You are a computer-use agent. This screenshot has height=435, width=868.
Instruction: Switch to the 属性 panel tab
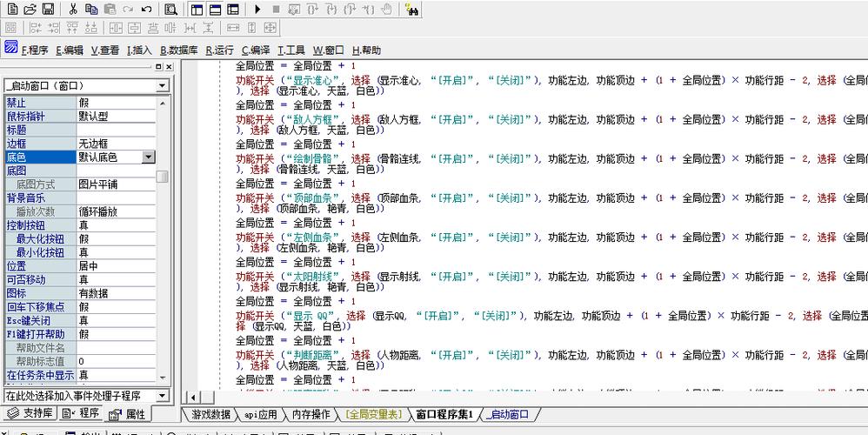tap(128, 414)
